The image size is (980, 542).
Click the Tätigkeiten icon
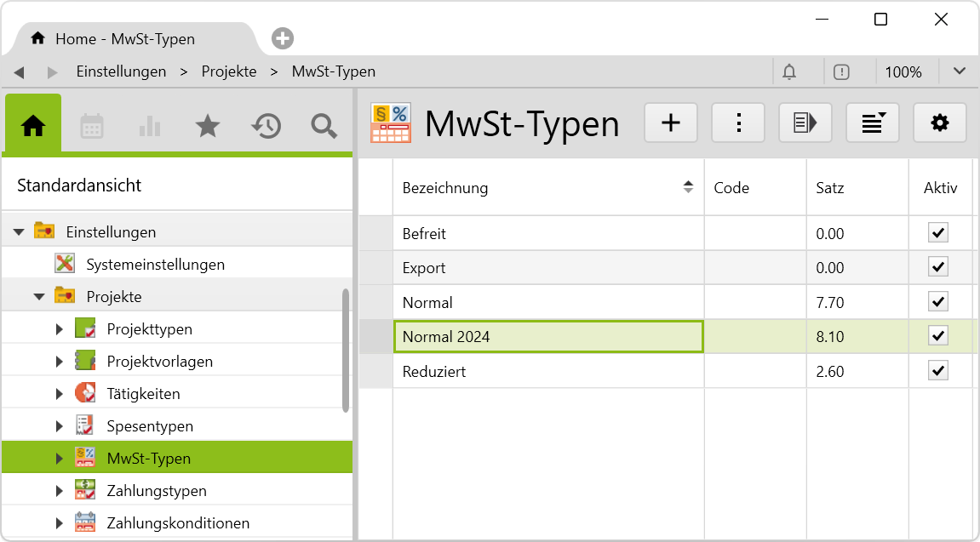tap(85, 393)
